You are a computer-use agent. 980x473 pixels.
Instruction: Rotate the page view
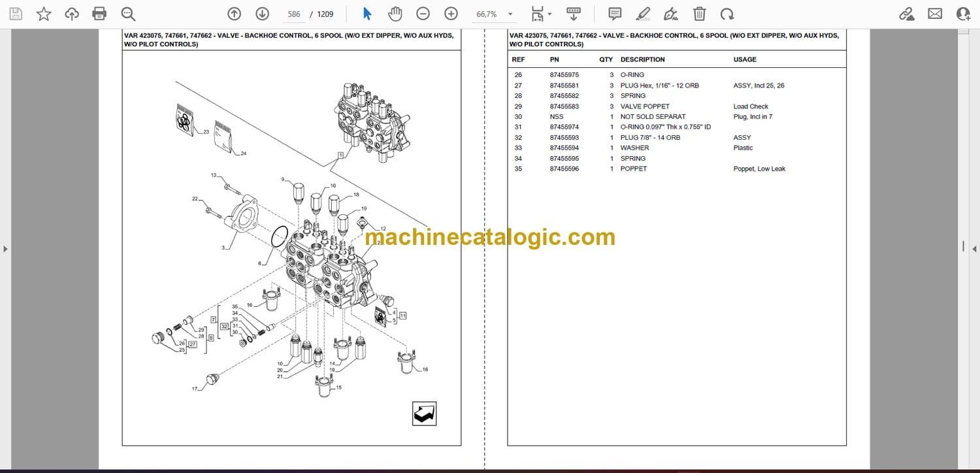tap(727, 14)
